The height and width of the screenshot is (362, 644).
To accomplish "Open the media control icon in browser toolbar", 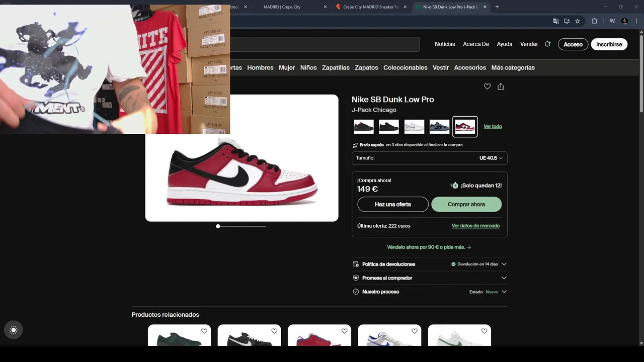I will click(612, 21).
